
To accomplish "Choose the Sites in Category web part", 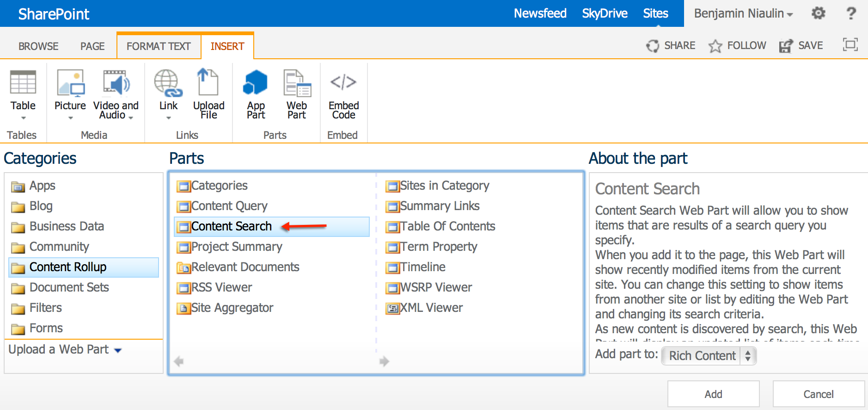I will [x=437, y=186].
